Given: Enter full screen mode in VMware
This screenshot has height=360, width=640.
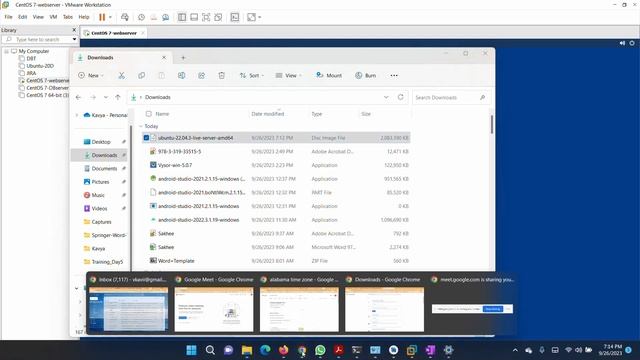Looking at the screenshot, I should (x=206, y=17).
